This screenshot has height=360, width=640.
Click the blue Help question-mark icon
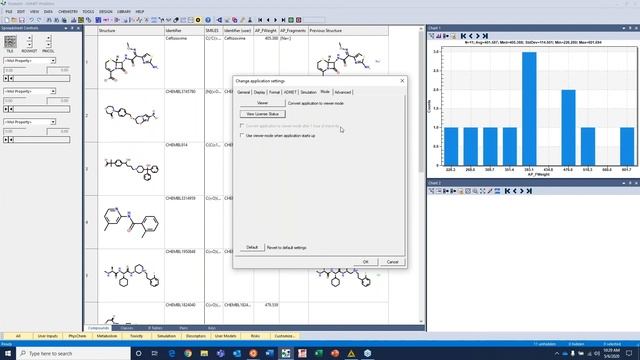[208, 20]
